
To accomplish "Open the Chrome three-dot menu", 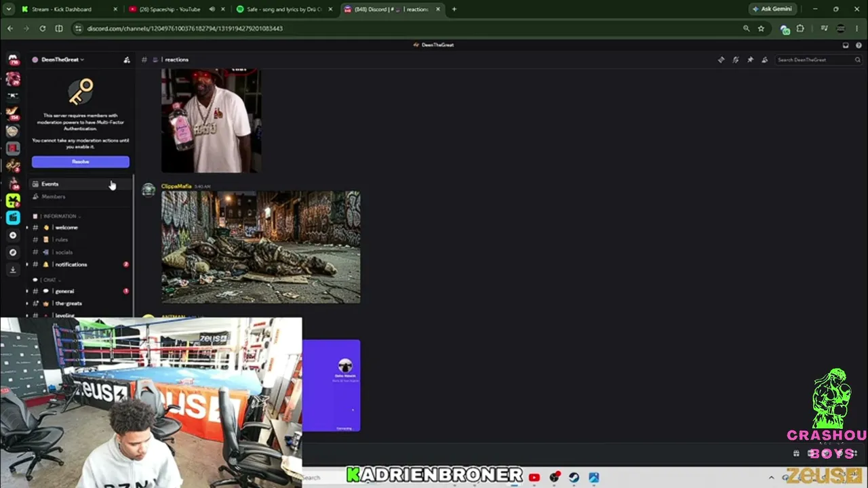I will pyautogui.click(x=858, y=28).
